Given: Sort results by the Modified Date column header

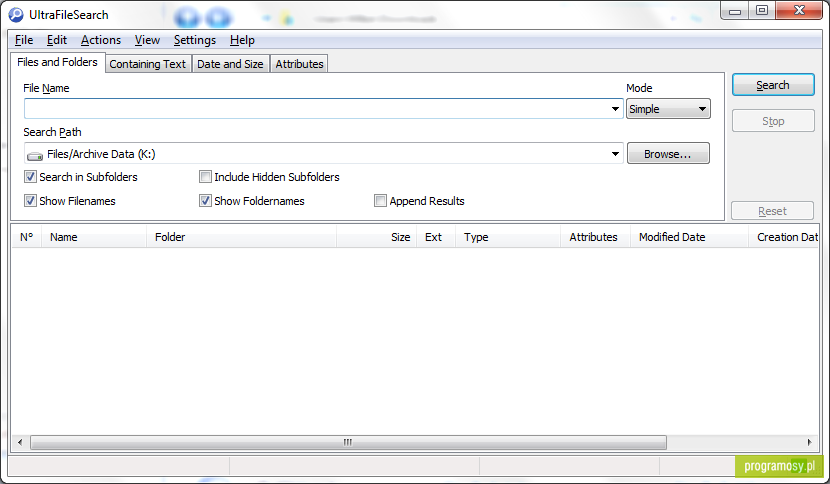Looking at the screenshot, I should pyautogui.click(x=689, y=237).
